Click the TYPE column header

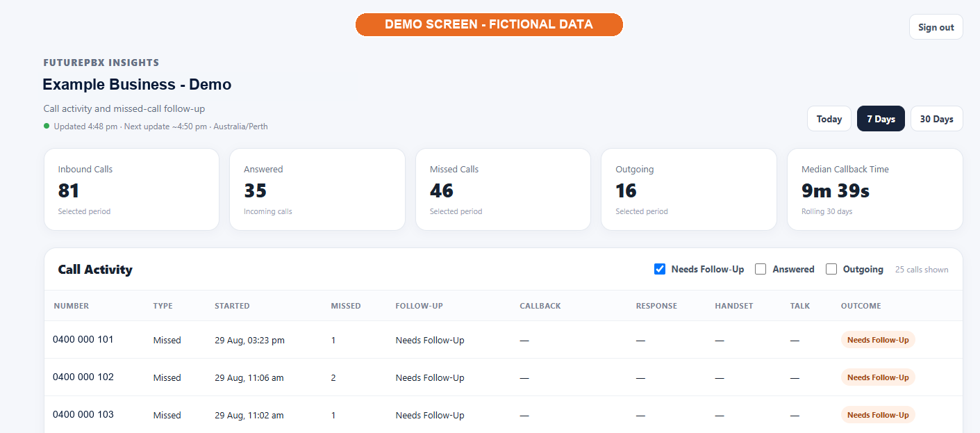click(x=163, y=306)
